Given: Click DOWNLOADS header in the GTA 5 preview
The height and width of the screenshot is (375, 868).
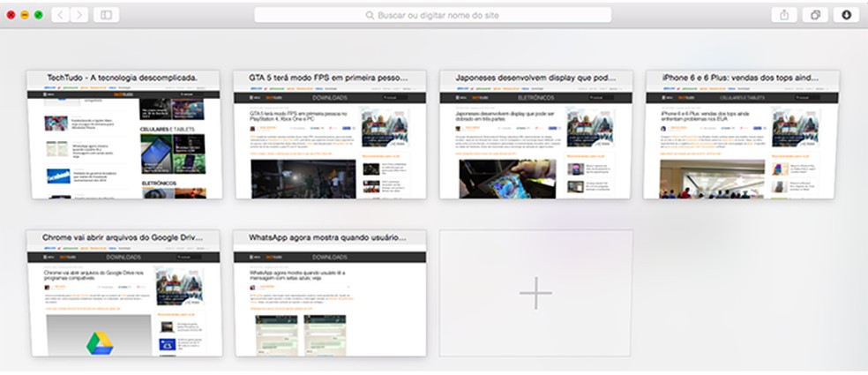Looking at the screenshot, I should pos(330,98).
